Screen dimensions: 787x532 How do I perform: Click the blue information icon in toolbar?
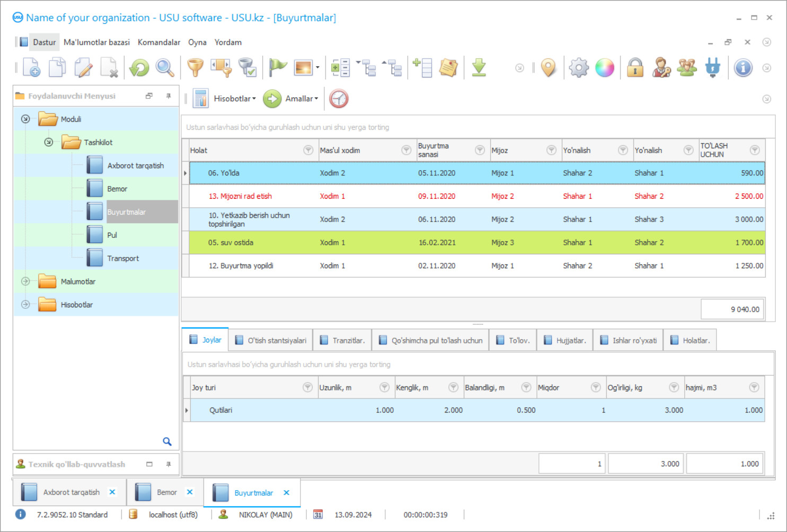pos(743,68)
